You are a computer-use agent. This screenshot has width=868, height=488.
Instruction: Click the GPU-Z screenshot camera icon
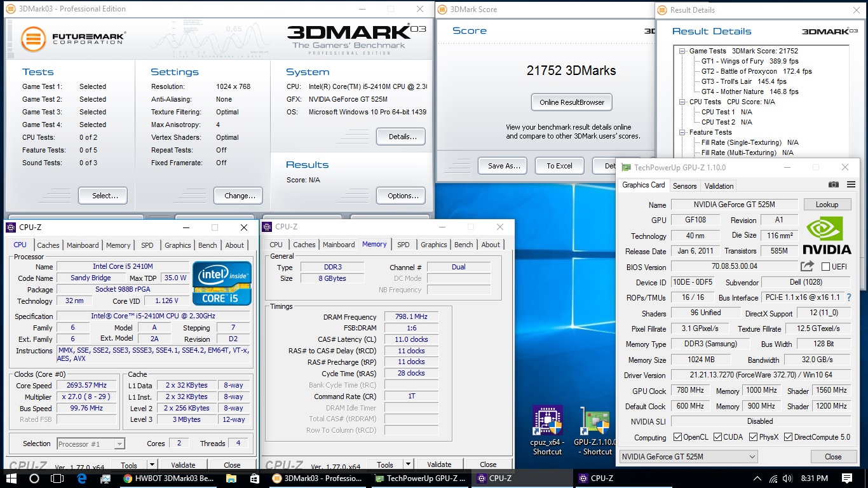[834, 185]
